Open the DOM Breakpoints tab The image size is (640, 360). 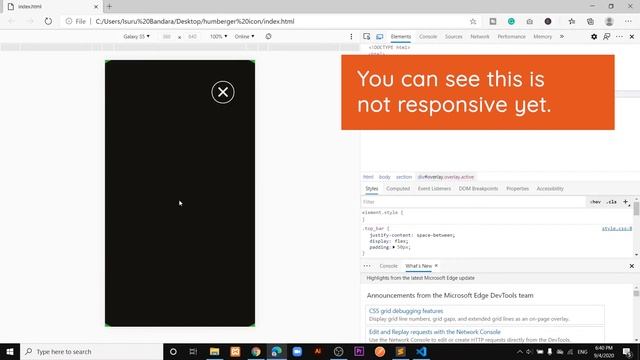(x=478, y=189)
